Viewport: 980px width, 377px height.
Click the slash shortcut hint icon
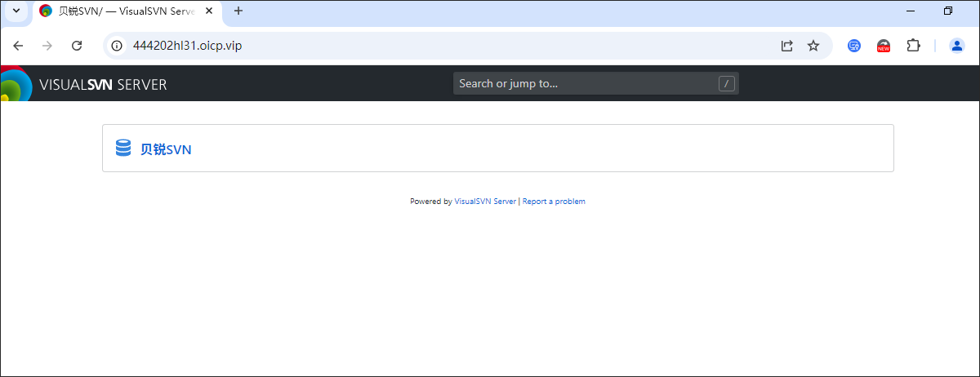click(x=727, y=83)
